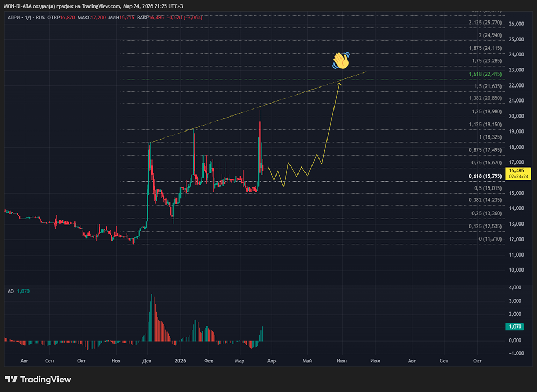Click 14,000 on the price axis

click(517, 208)
